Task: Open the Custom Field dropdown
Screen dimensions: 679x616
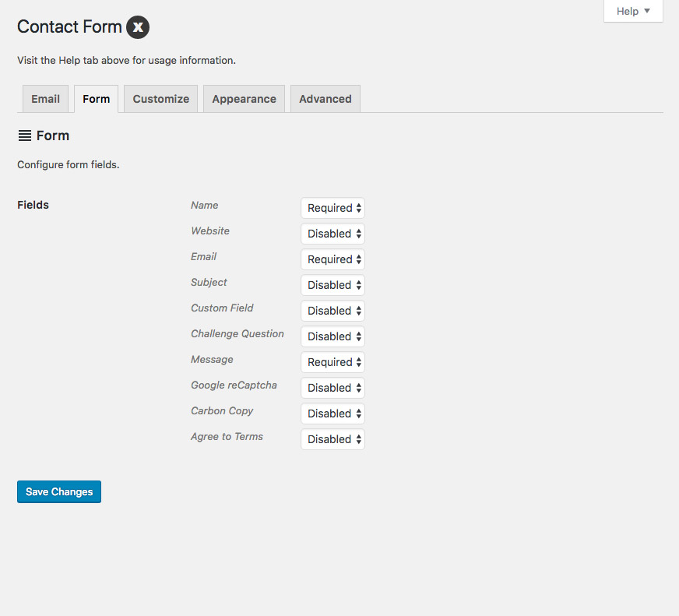Action: click(x=333, y=311)
